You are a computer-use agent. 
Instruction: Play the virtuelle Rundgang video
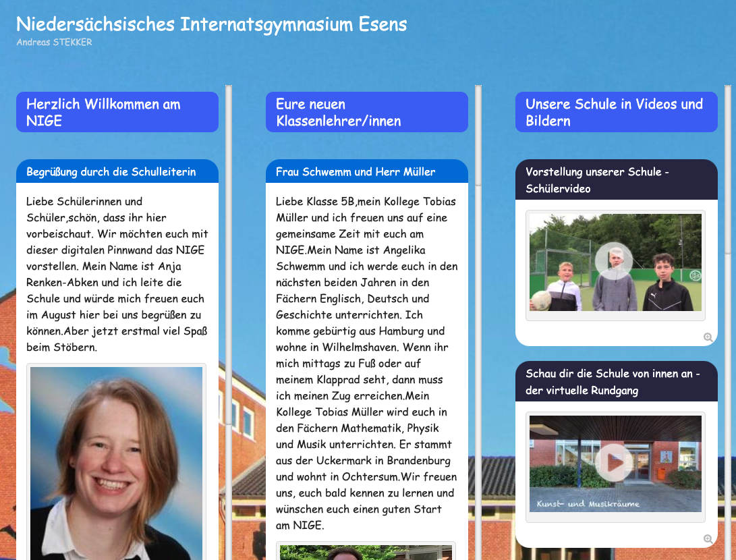coord(613,463)
